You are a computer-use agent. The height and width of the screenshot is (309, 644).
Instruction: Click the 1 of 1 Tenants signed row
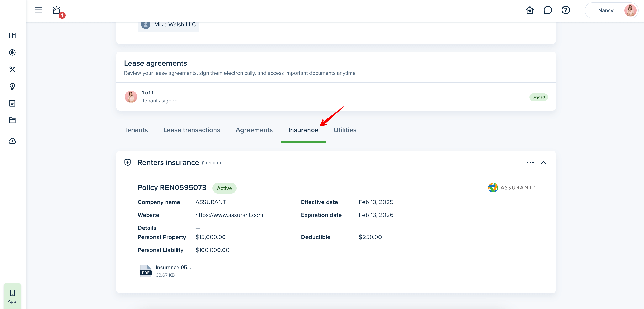336,97
